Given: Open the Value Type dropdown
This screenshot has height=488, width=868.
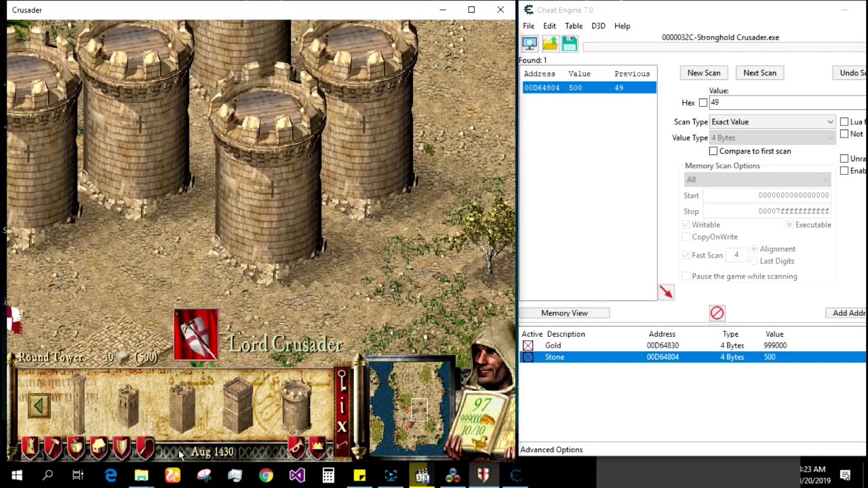Looking at the screenshot, I should click(772, 138).
